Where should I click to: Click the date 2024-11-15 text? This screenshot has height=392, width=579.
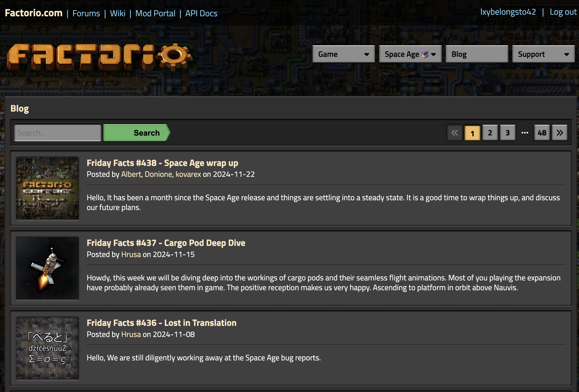pos(174,254)
